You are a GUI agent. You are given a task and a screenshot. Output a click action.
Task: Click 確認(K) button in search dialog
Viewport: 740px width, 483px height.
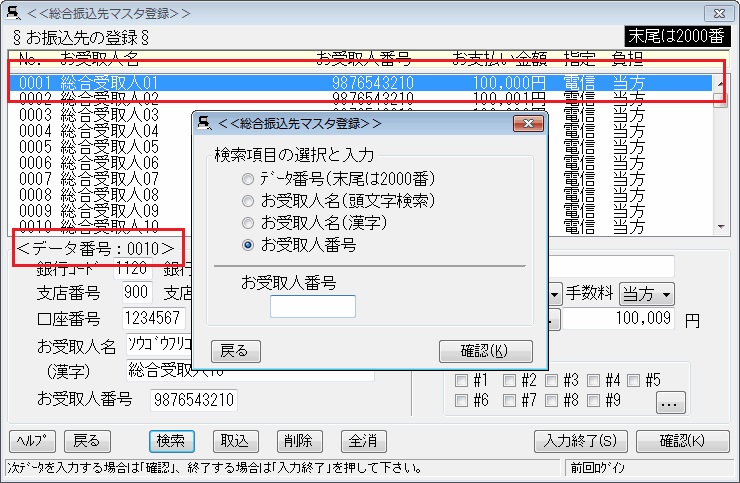(486, 351)
